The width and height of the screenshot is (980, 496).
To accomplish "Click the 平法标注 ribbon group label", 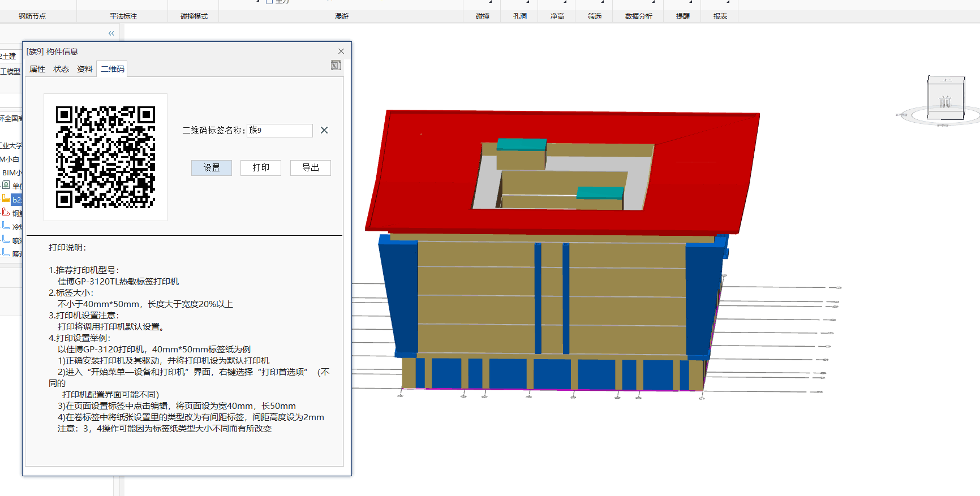I will (x=123, y=16).
